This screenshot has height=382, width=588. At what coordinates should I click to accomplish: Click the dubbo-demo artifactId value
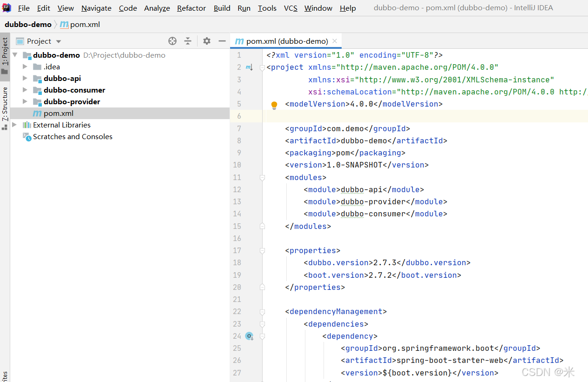(364, 141)
